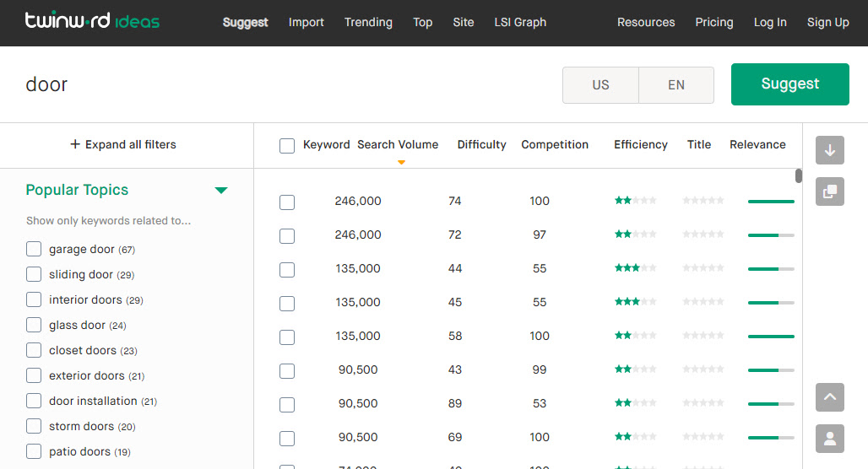Check the row with volume 246,000 difficulty 72
The width and height of the screenshot is (868, 469).
[x=287, y=236]
